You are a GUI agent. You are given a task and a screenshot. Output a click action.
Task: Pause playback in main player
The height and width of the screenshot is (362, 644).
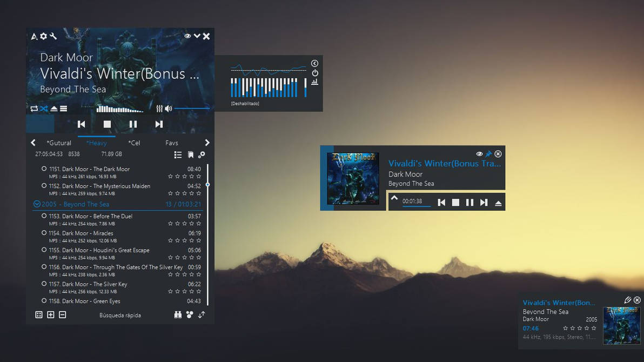133,124
